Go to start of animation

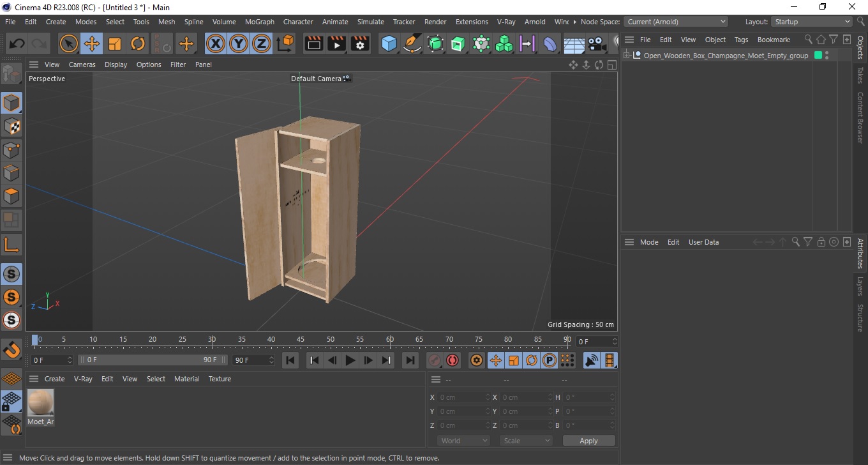pyautogui.click(x=290, y=360)
